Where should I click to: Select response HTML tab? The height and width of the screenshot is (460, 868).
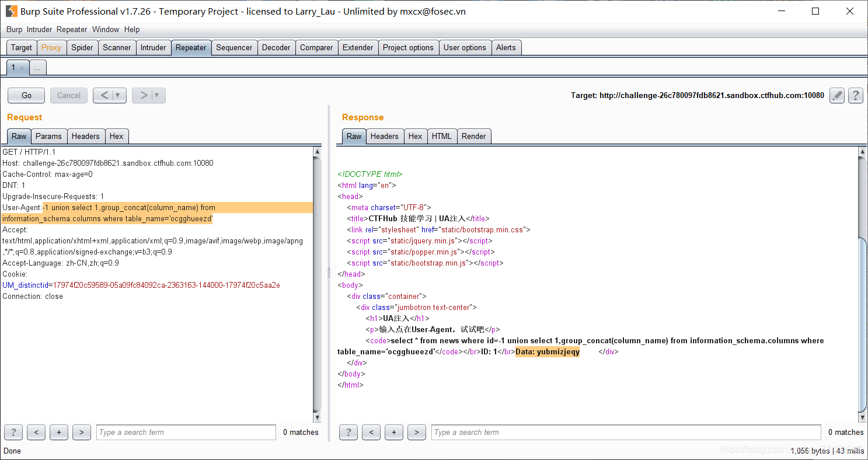click(x=442, y=136)
